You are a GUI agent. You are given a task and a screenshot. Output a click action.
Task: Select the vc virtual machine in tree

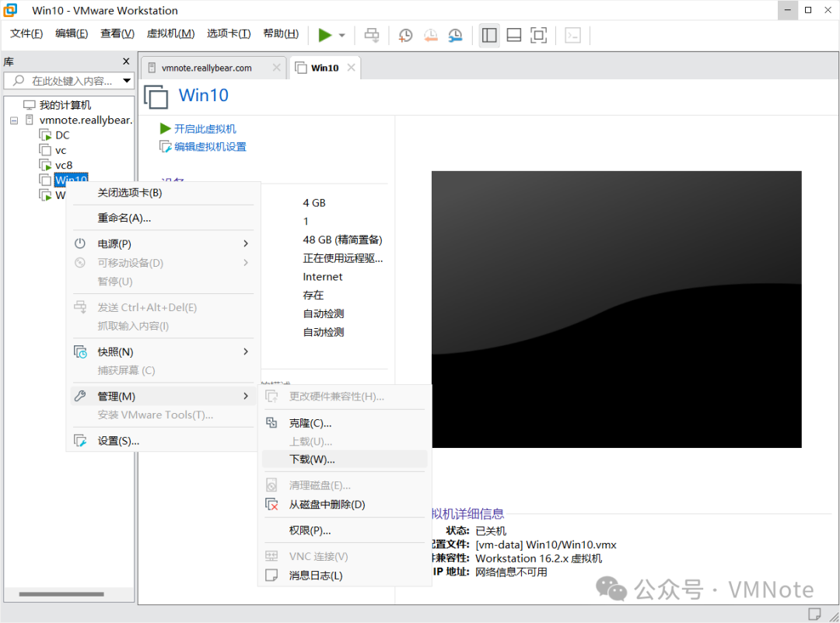click(61, 151)
